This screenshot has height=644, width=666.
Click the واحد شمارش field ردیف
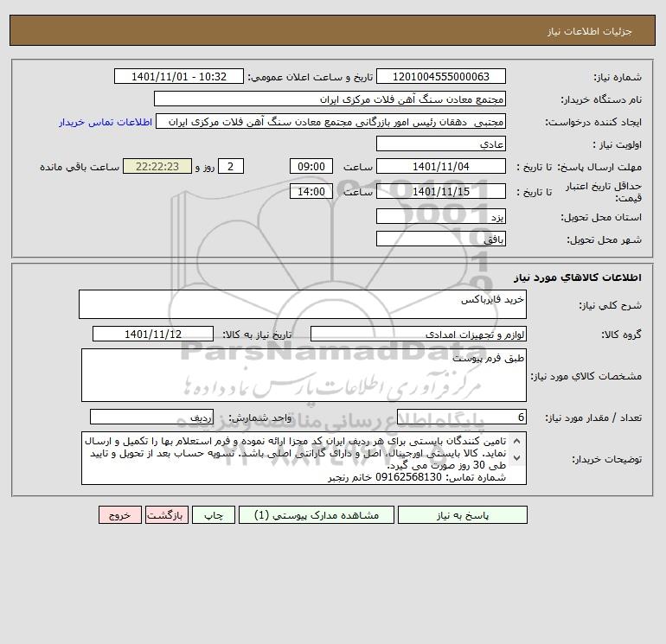(151, 417)
